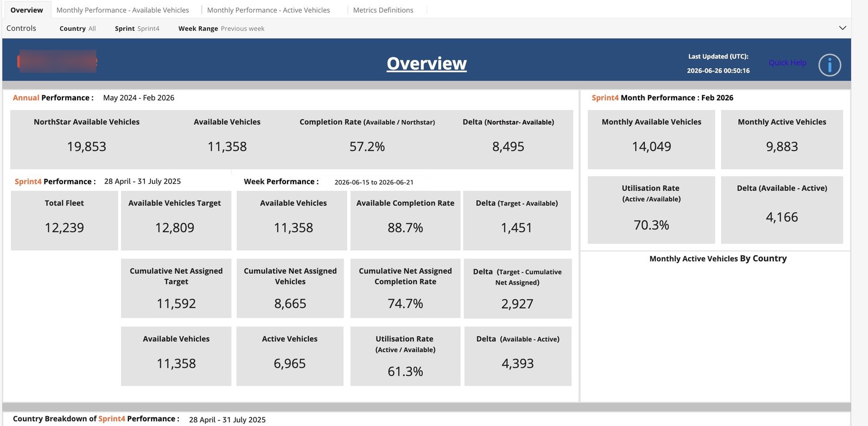This screenshot has height=426, width=868.
Task: Open the Metrics Definitions tab
Action: 383,10
